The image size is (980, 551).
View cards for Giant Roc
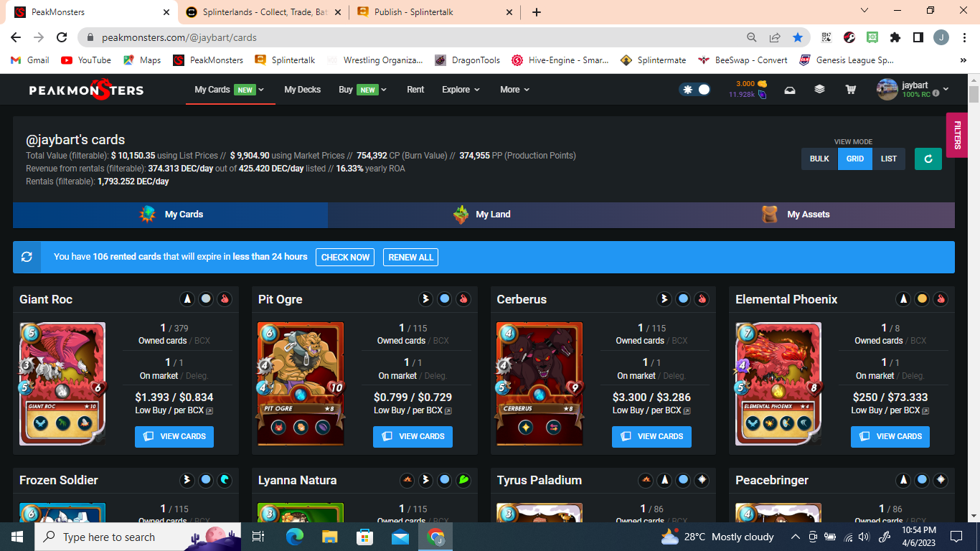(x=174, y=436)
